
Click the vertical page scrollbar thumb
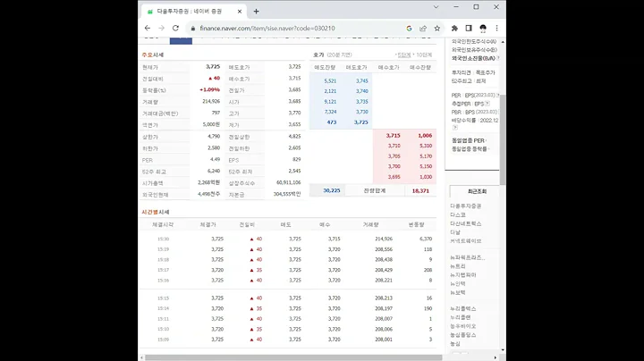tap(503, 139)
